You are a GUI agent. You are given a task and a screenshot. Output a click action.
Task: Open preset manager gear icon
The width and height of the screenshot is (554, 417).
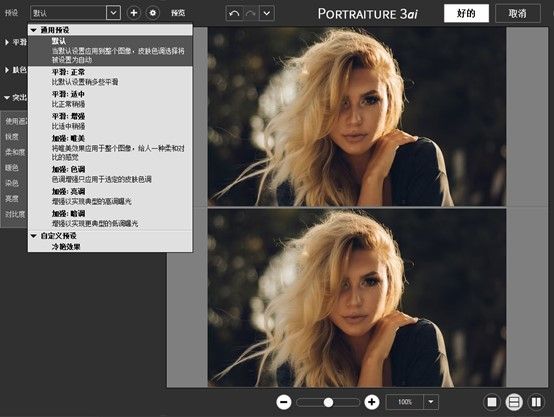(153, 13)
